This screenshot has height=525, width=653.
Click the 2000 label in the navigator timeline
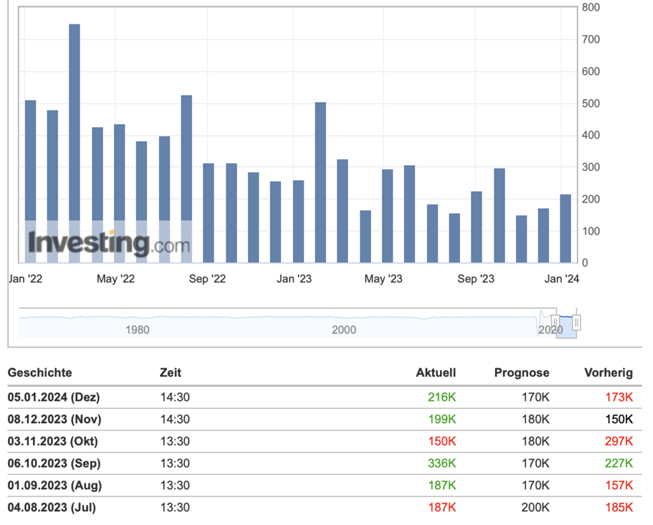click(x=343, y=330)
